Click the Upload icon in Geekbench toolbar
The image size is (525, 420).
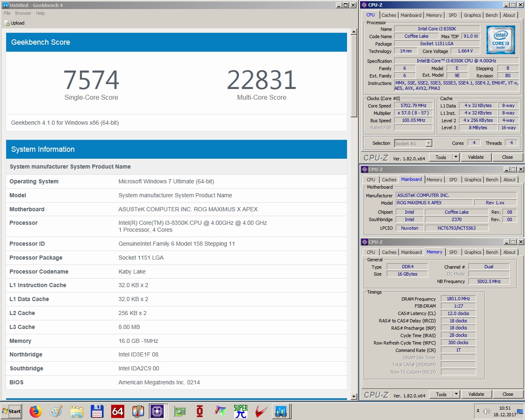coord(7,23)
